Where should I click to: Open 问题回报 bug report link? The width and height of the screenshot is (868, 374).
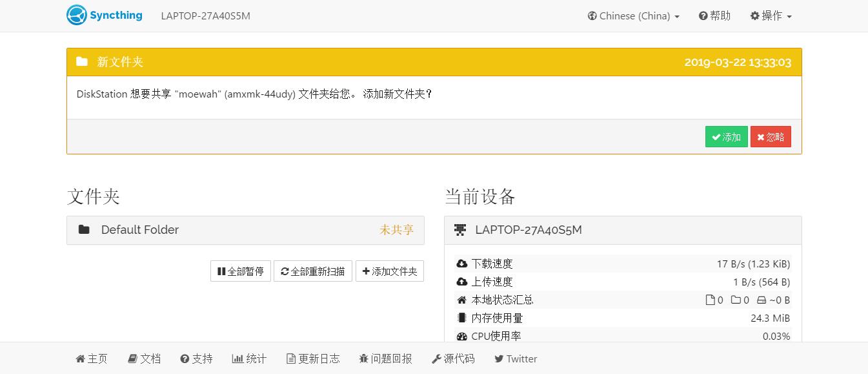tap(385, 358)
